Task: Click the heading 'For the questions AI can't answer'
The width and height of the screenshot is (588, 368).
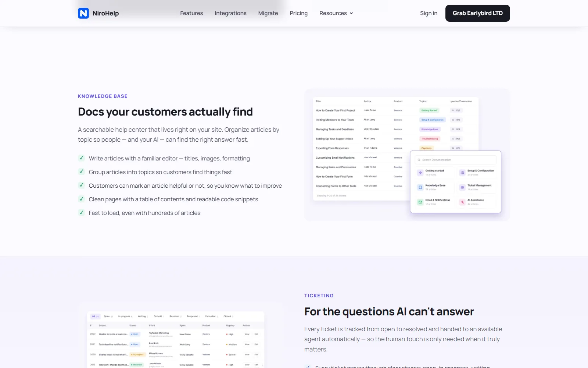Action: click(389, 312)
